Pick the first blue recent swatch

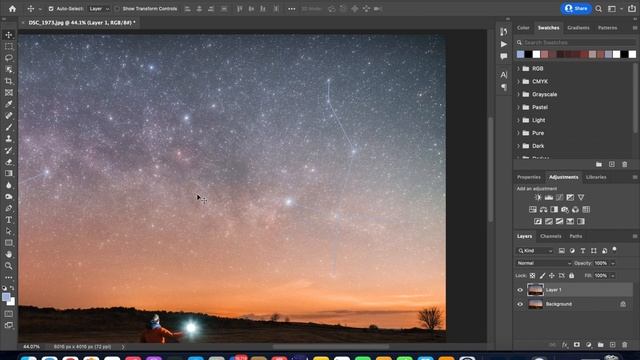(520, 54)
